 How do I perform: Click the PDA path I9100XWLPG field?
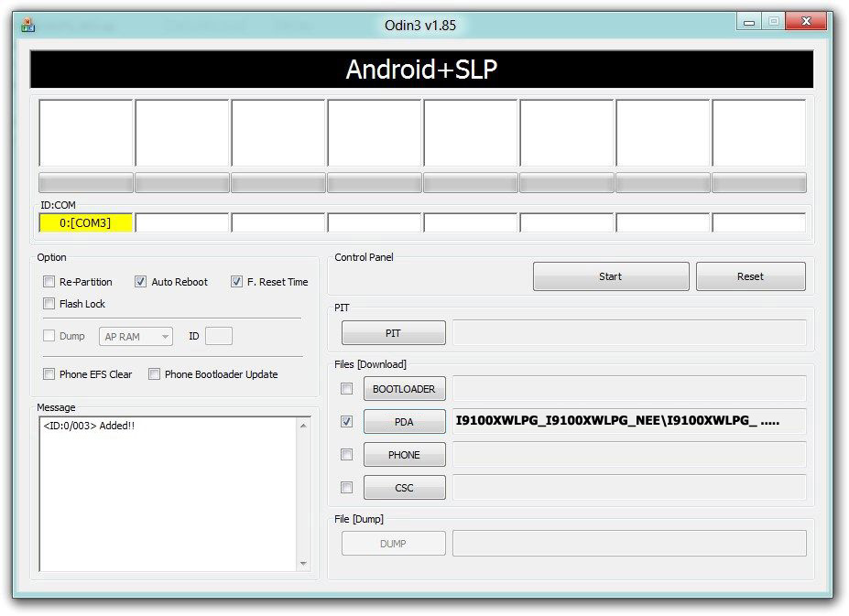point(629,421)
